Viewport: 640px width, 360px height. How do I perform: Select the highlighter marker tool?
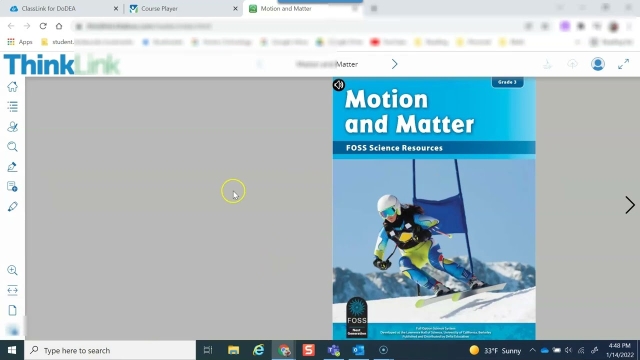12,207
